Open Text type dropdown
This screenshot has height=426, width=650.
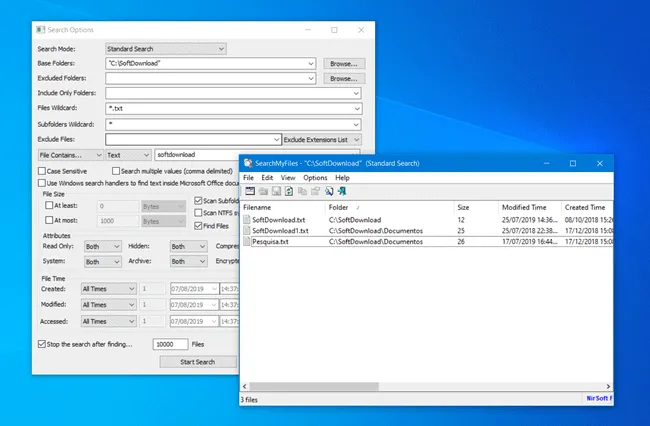[x=128, y=155]
